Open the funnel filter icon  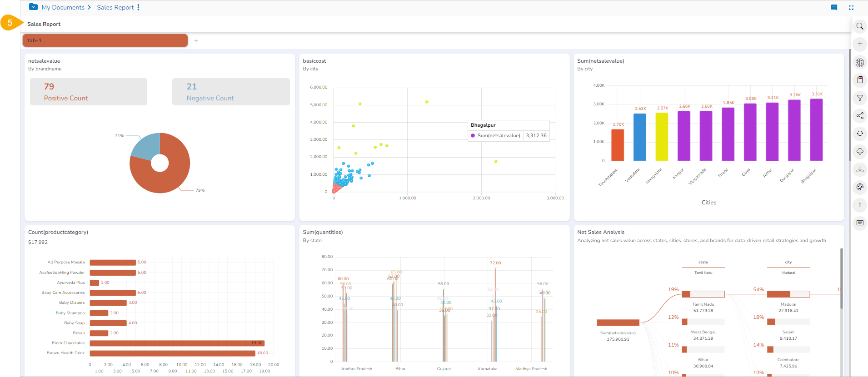(860, 98)
